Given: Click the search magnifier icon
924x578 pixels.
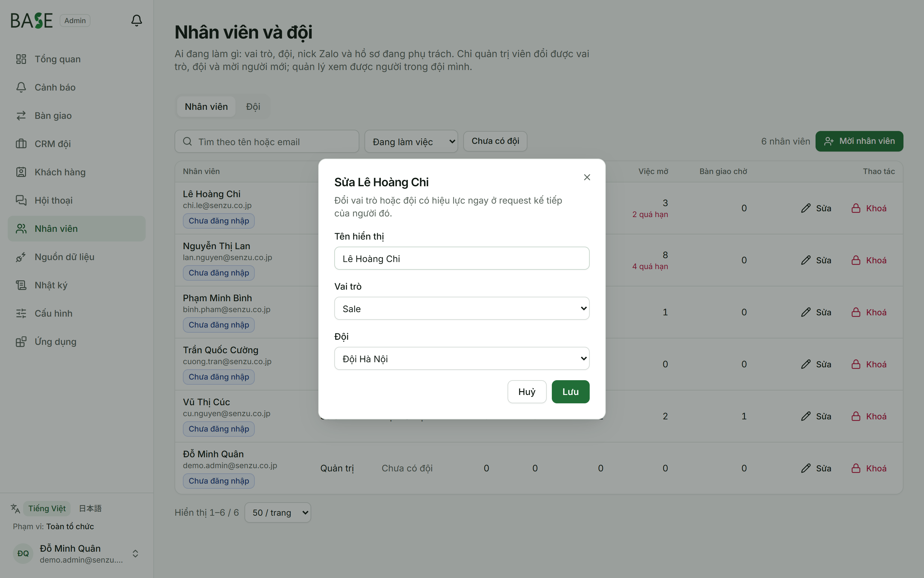Looking at the screenshot, I should click(x=187, y=141).
